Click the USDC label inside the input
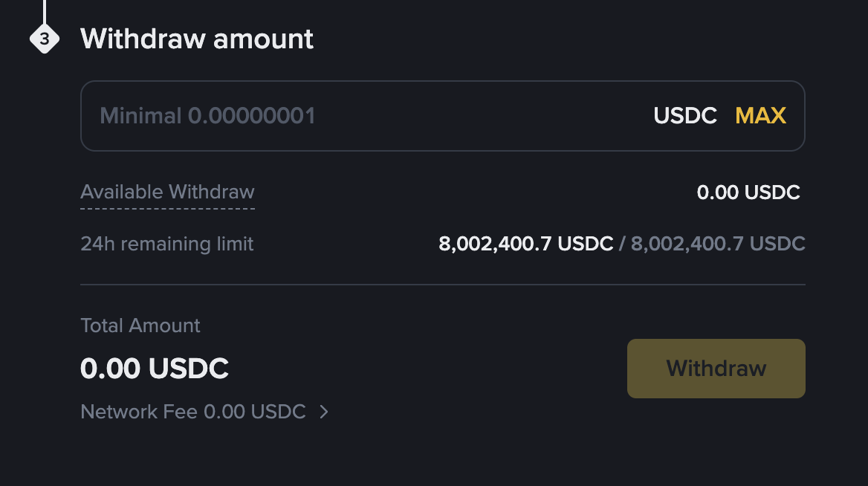868x486 pixels. pos(684,116)
